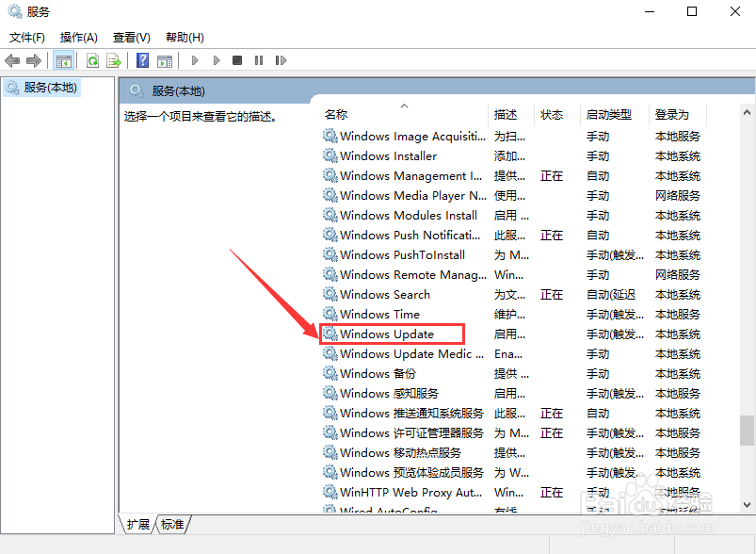Select the Windows Management Instrumentation service
The width and height of the screenshot is (756, 554).
(x=511, y=175)
